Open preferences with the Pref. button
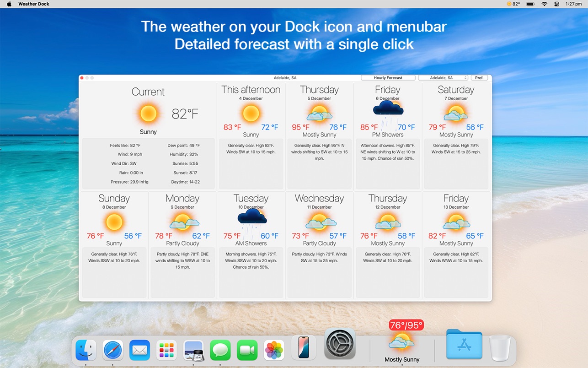The image size is (588, 368). [x=479, y=78]
